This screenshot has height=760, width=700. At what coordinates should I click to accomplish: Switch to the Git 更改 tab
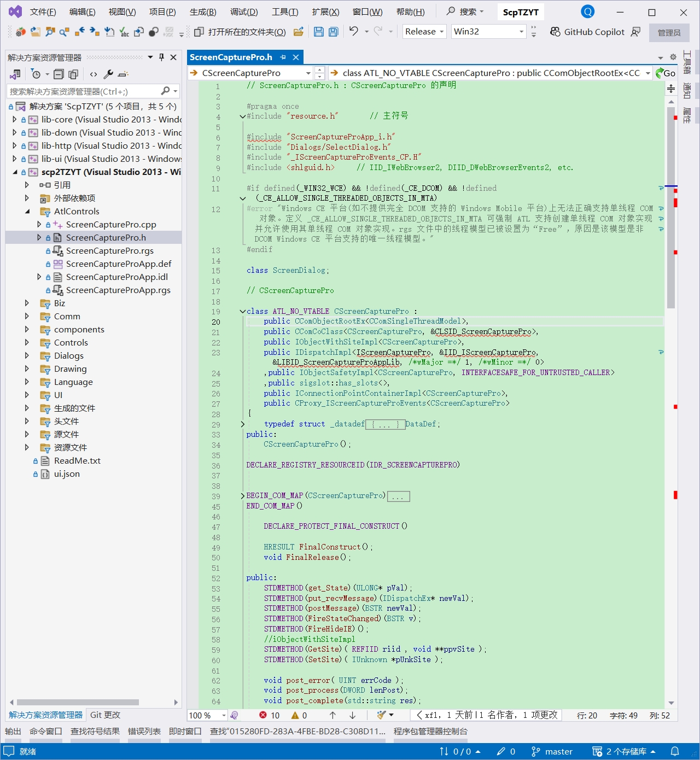[x=105, y=715]
